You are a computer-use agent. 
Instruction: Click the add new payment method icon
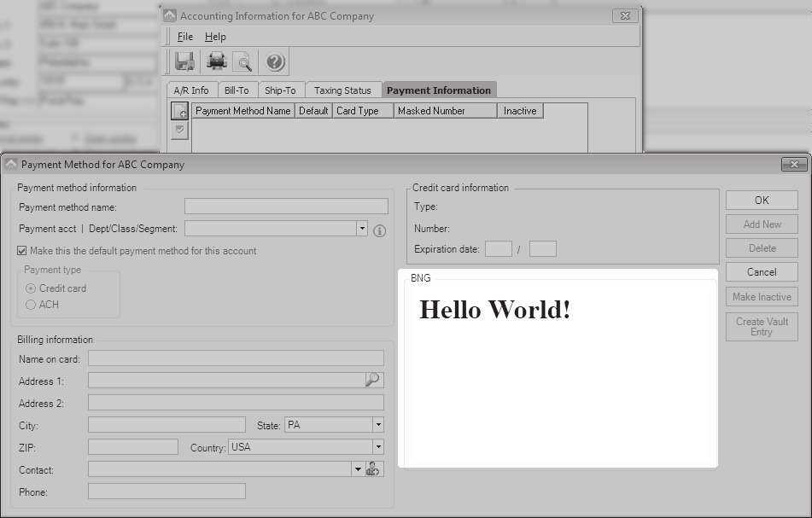pyautogui.click(x=180, y=112)
